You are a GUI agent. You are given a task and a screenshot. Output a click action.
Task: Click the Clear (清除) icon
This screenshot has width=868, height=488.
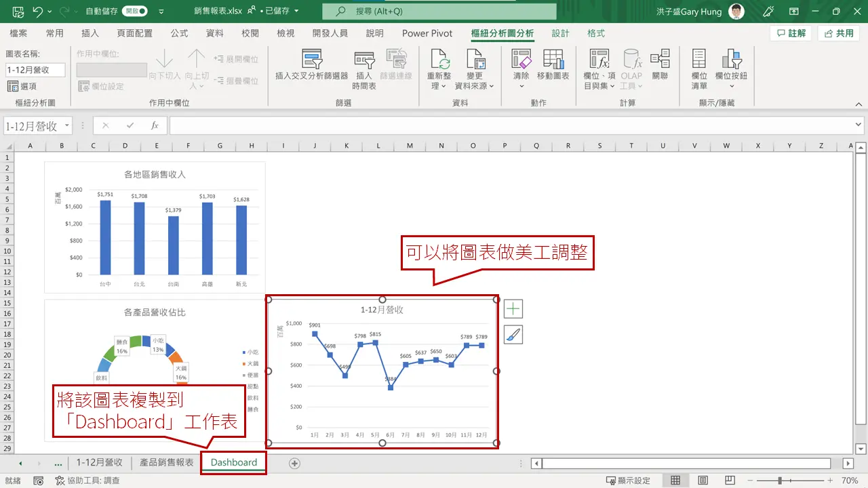tap(521, 59)
